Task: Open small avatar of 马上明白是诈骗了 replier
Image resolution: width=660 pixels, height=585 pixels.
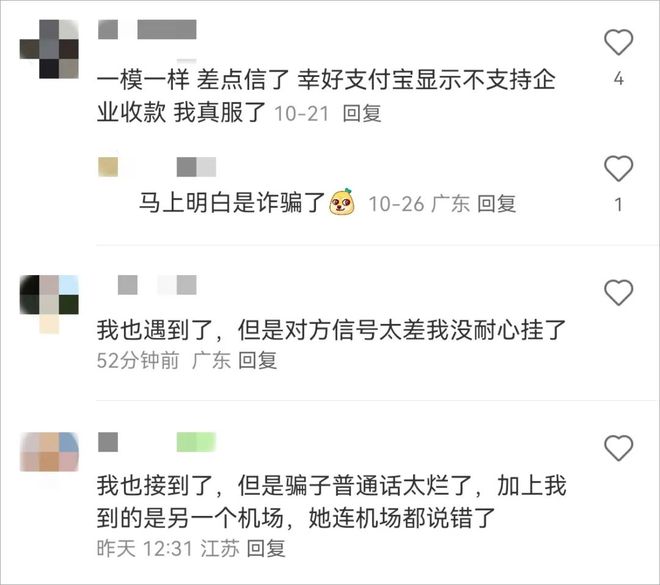Action: 108,167
